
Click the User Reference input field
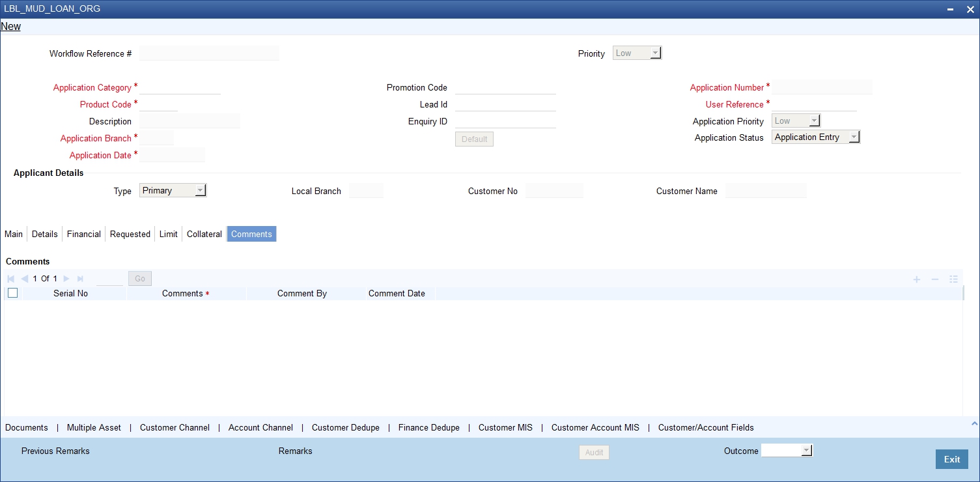point(814,104)
